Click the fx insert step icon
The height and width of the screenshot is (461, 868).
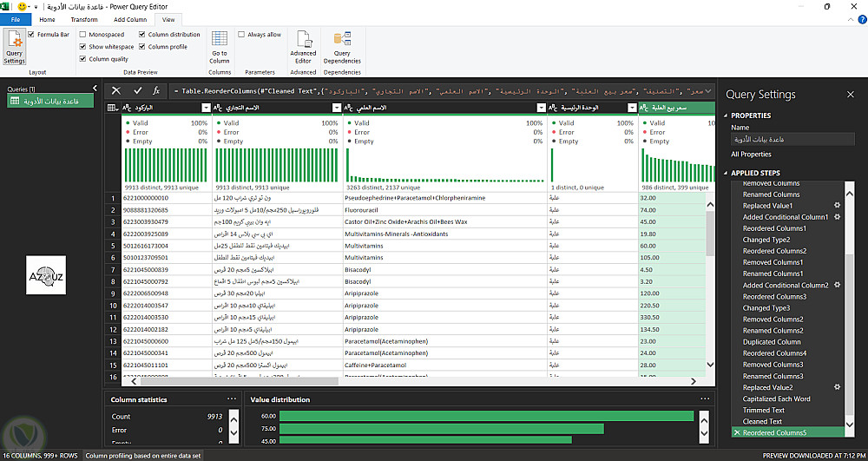[156, 90]
